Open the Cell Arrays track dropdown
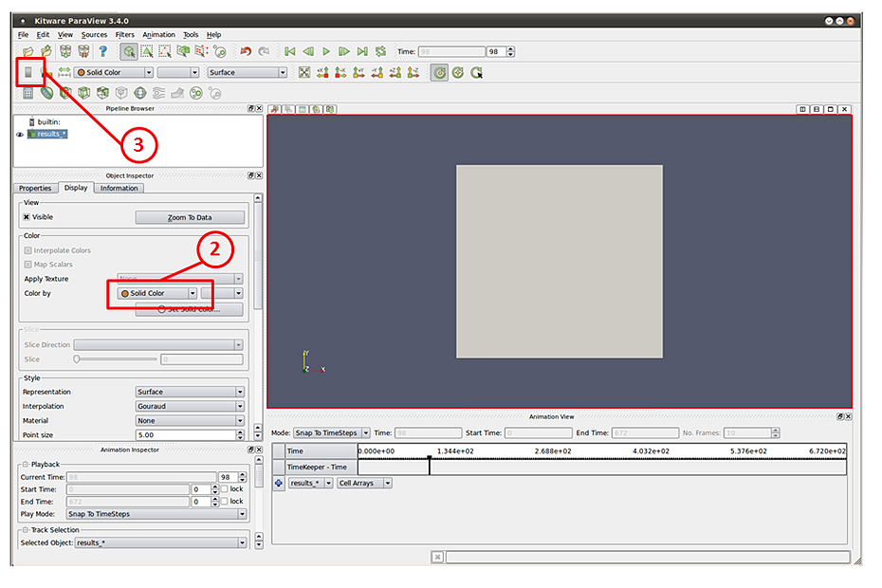This screenshot has height=588, width=882. pos(364,483)
